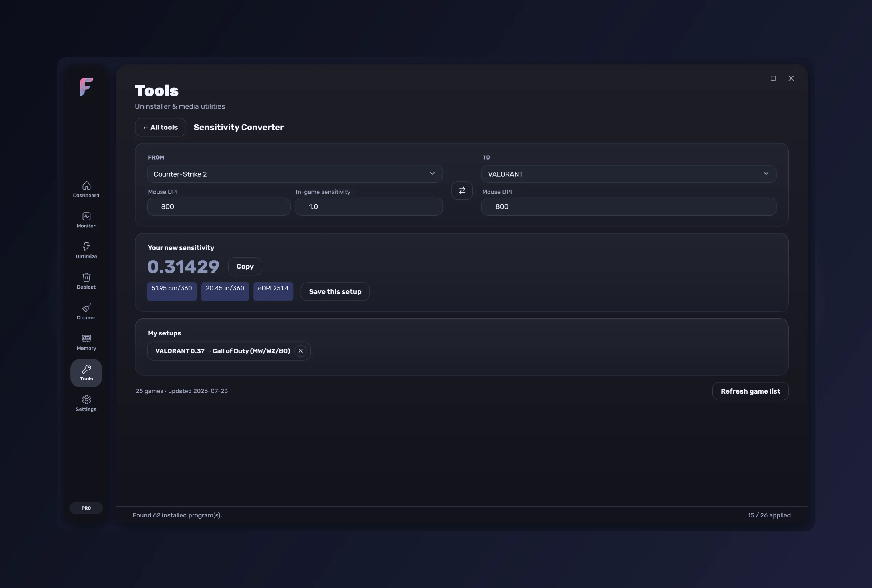Open the Memory section
872x588 pixels.
click(x=86, y=342)
